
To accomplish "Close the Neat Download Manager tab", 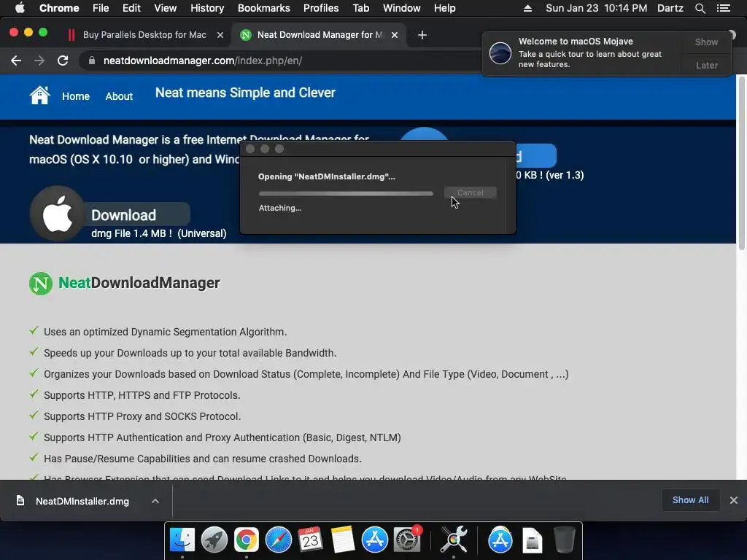I will [x=395, y=35].
